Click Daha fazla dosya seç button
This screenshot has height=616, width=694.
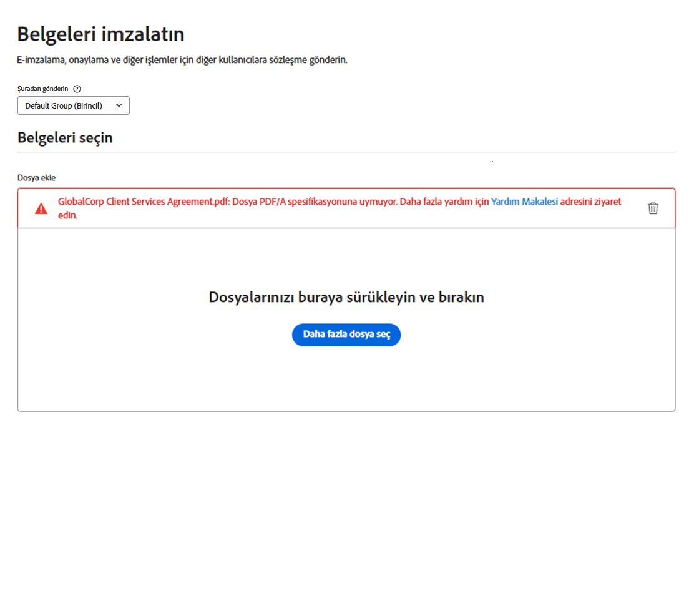346,335
